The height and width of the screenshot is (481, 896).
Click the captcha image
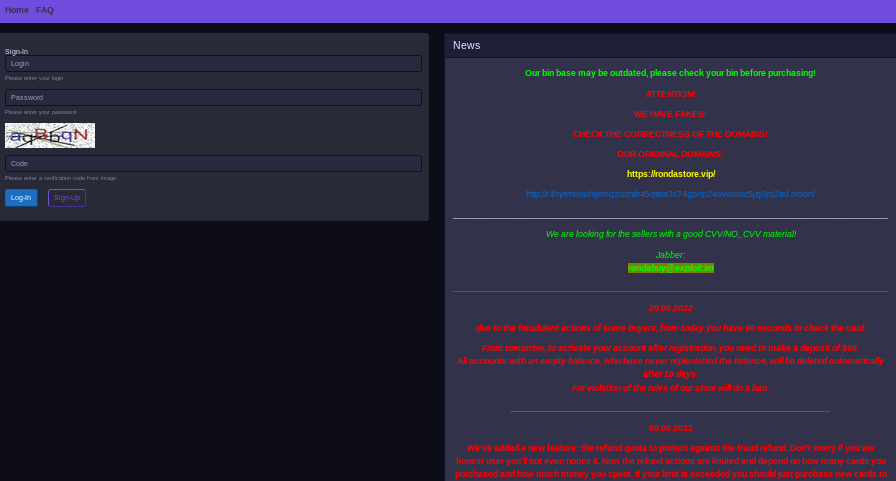[x=50, y=135]
